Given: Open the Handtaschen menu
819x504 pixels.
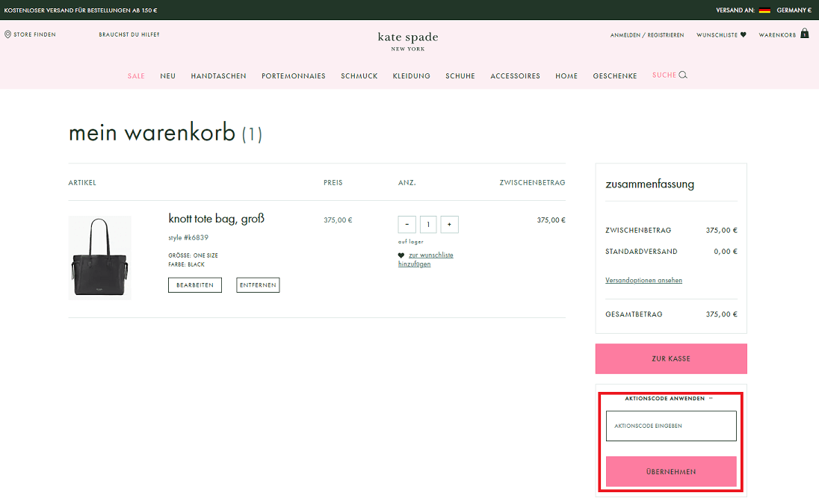Looking at the screenshot, I should pos(218,76).
